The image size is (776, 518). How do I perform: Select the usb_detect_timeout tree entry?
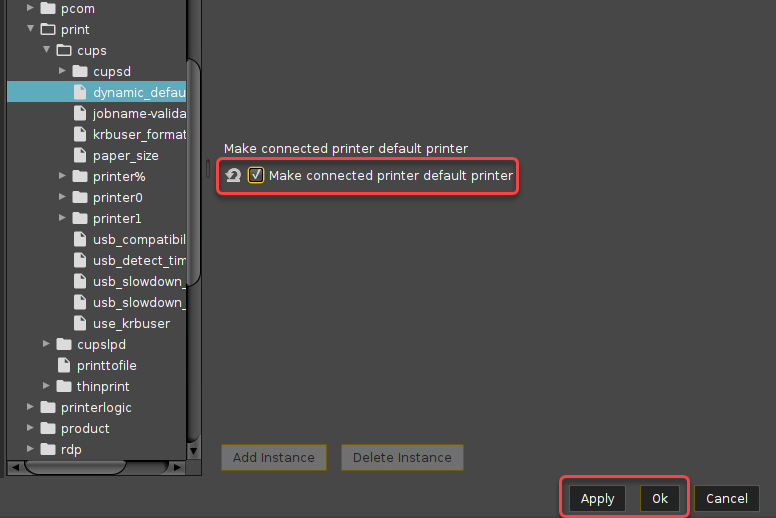coord(138,260)
